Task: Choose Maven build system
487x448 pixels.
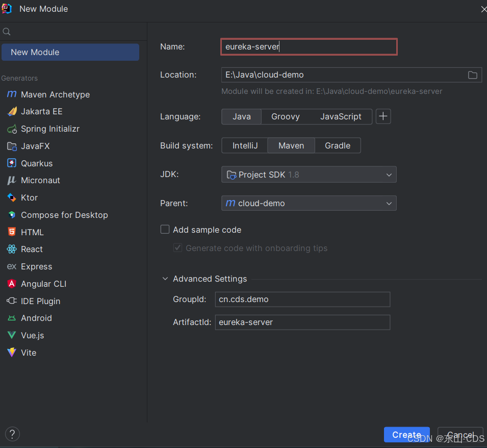Action: (x=291, y=145)
